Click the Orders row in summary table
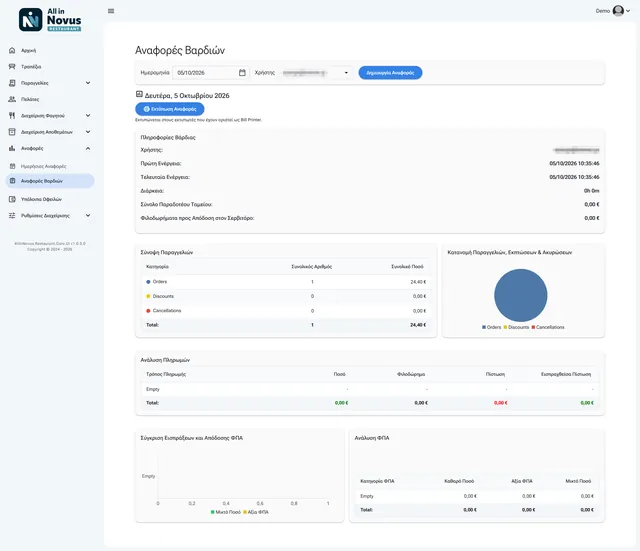The image size is (640, 551). pyautogui.click(x=286, y=282)
